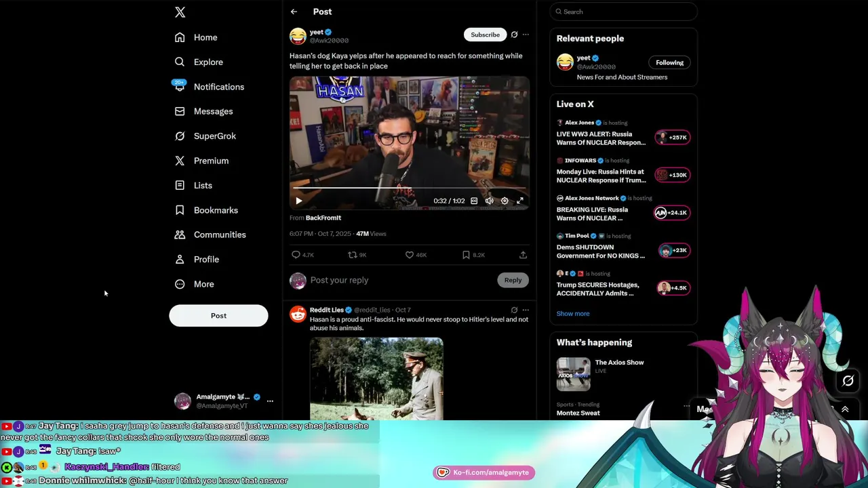Join the Alex Jones Network live +24.1K

(x=672, y=213)
